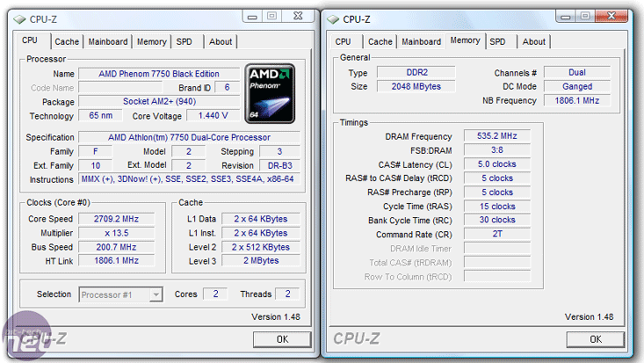
Task: Click the empty DRAM Idle Timer field
Action: pyautogui.click(x=497, y=248)
